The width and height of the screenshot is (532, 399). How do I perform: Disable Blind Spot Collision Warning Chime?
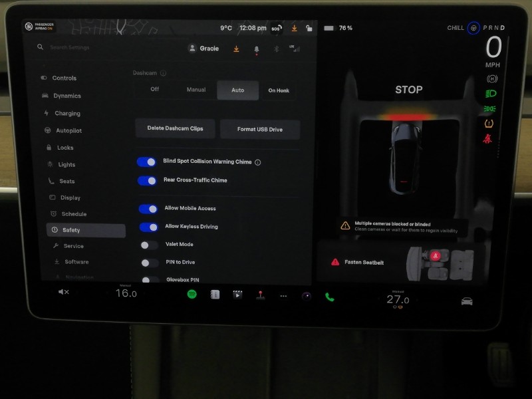148,162
